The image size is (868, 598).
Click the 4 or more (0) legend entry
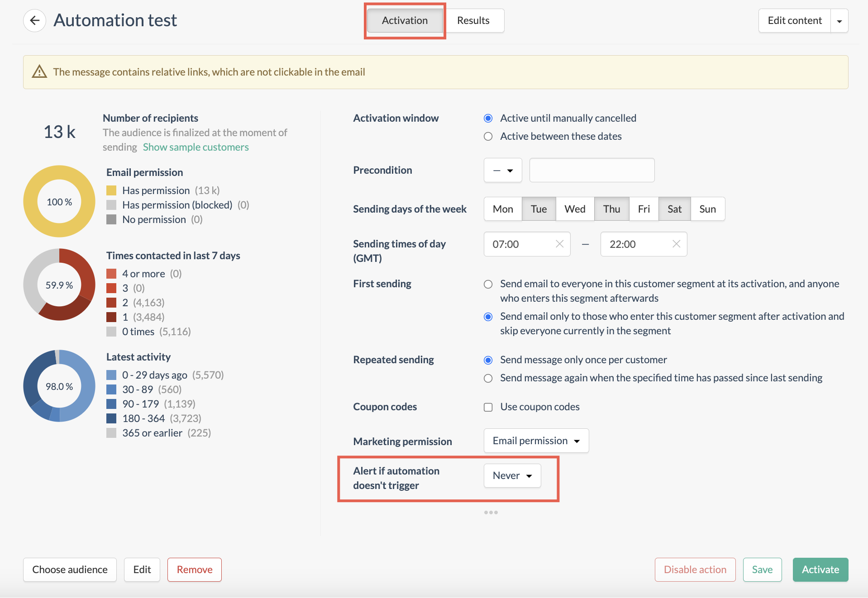[144, 274]
